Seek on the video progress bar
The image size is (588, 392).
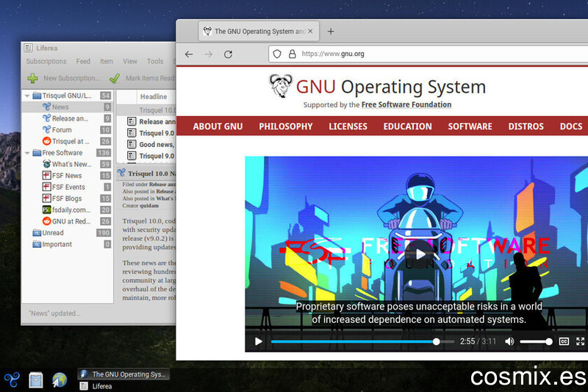pyautogui.click(x=362, y=342)
